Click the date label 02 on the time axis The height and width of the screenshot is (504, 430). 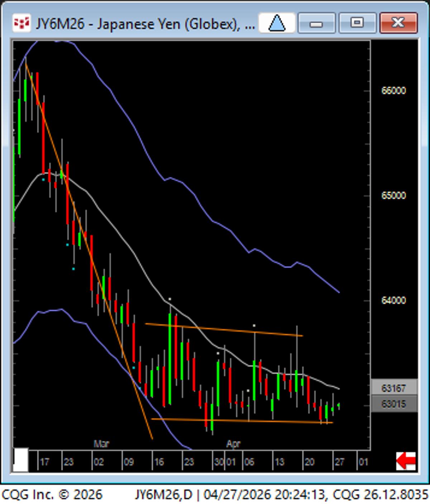99,462
